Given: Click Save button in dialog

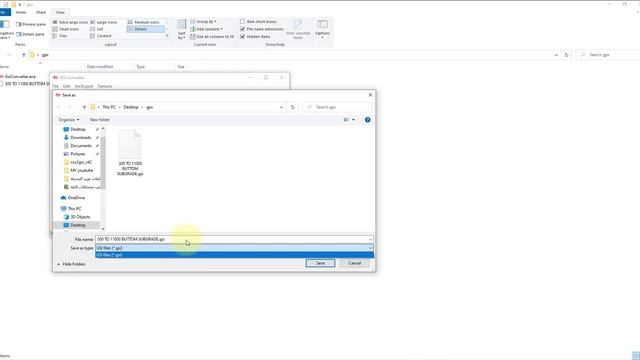Looking at the screenshot, I should (320, 263).
